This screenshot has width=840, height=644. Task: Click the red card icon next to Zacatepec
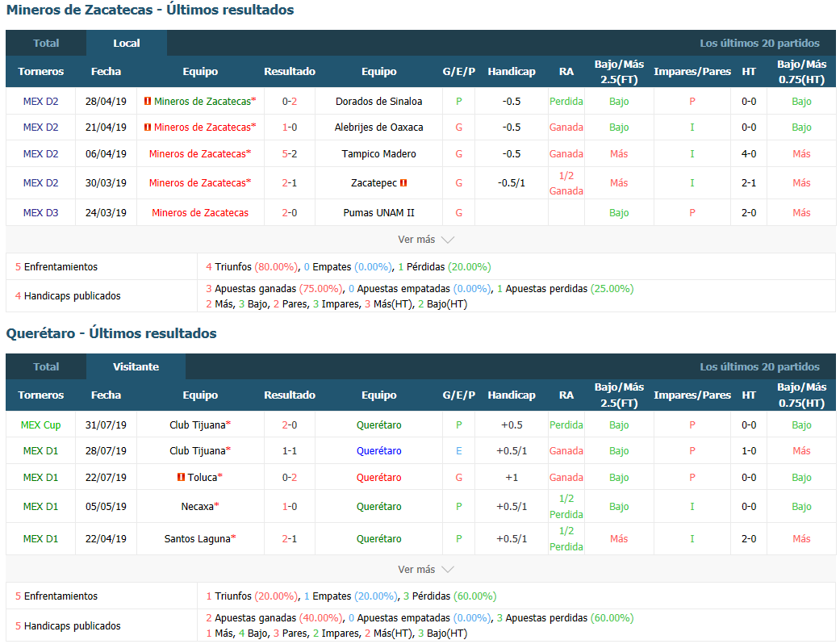[403, 183]
